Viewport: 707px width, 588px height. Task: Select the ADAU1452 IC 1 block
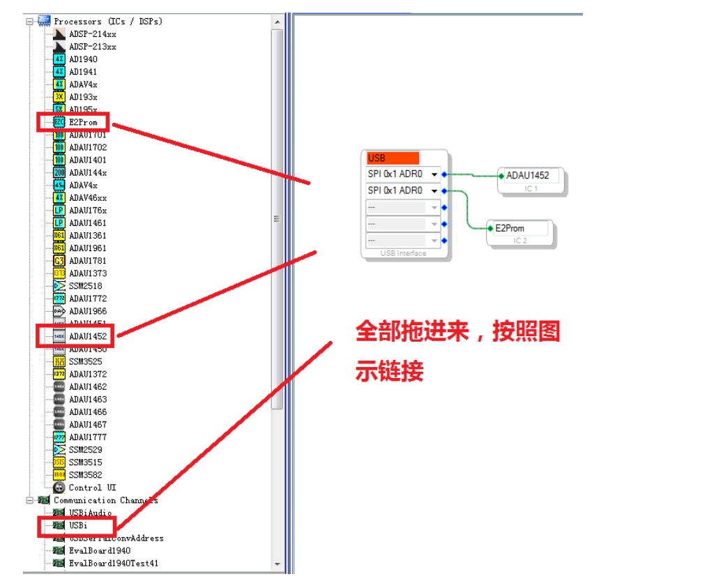click(x=531, y=181)
